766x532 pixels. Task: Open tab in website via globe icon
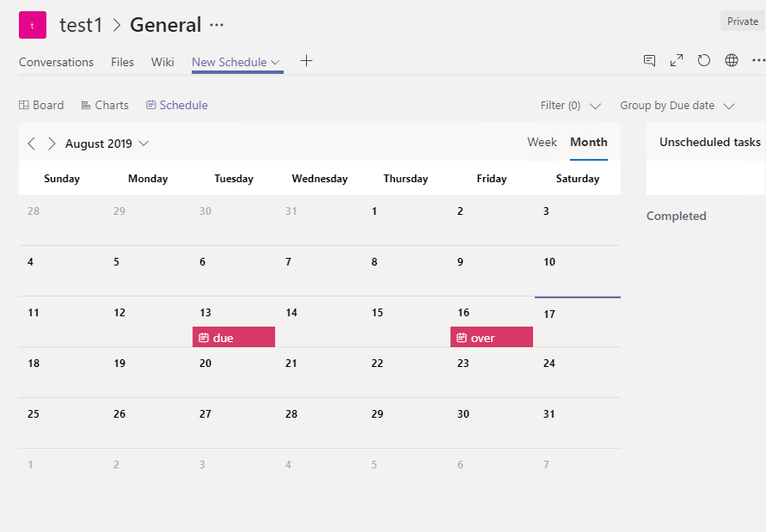732,60
